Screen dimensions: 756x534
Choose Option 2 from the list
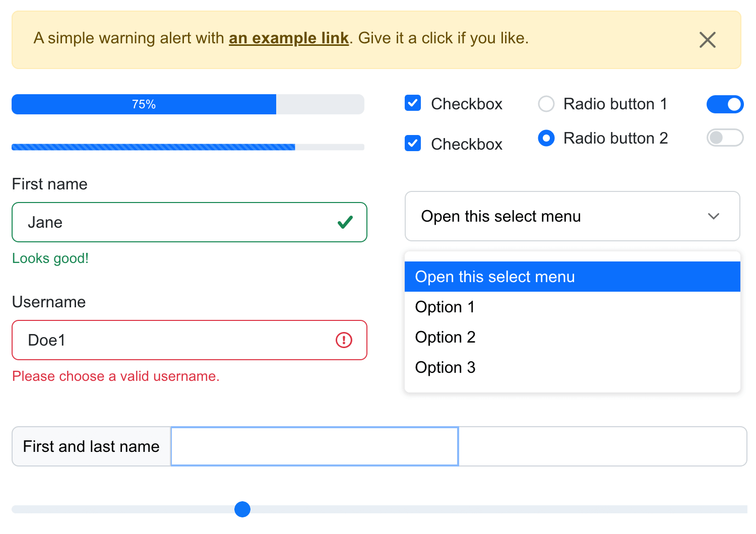pyautogui.click(x=573, y=337)
